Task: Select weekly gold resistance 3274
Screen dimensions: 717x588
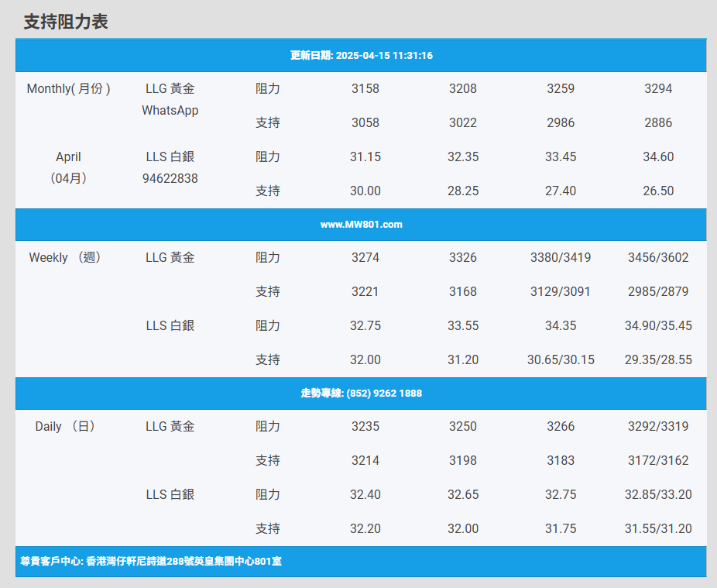Action: click(365, 257)
